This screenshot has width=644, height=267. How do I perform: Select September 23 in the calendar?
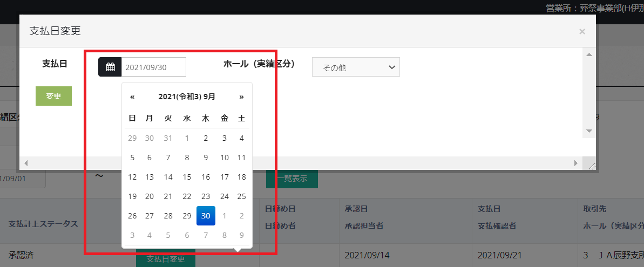tap(206, 196)
